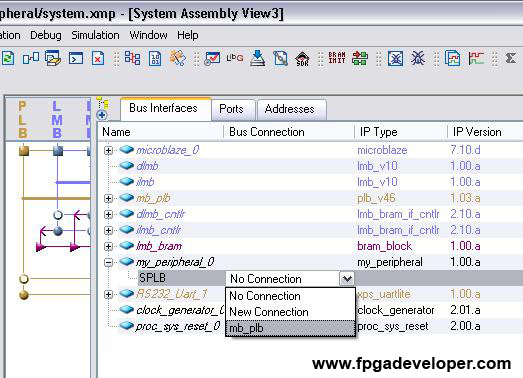This screenshot has width=523, height=378.
Task: Expand the microblaze_0 tree node
Action: click(x=108, y=150)
